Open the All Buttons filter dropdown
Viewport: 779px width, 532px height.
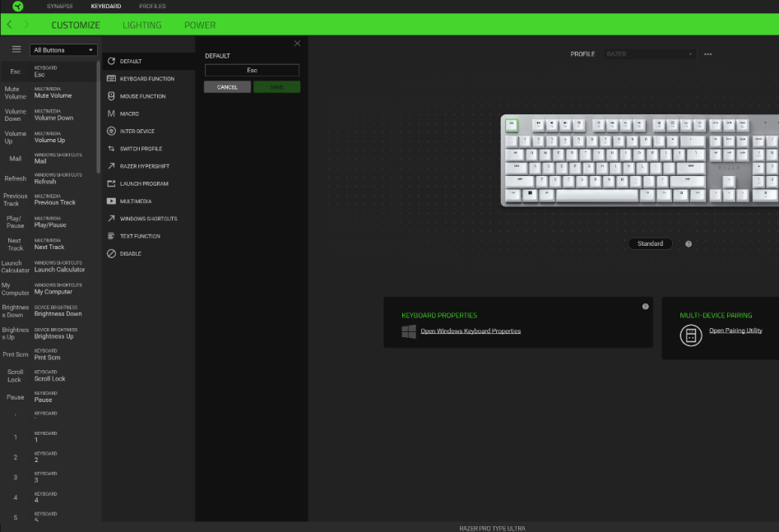[63, 49]
